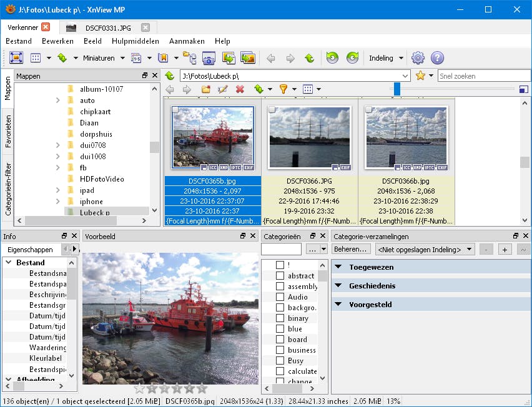Enable the 'Audio' category checkbox

(280, 297)
